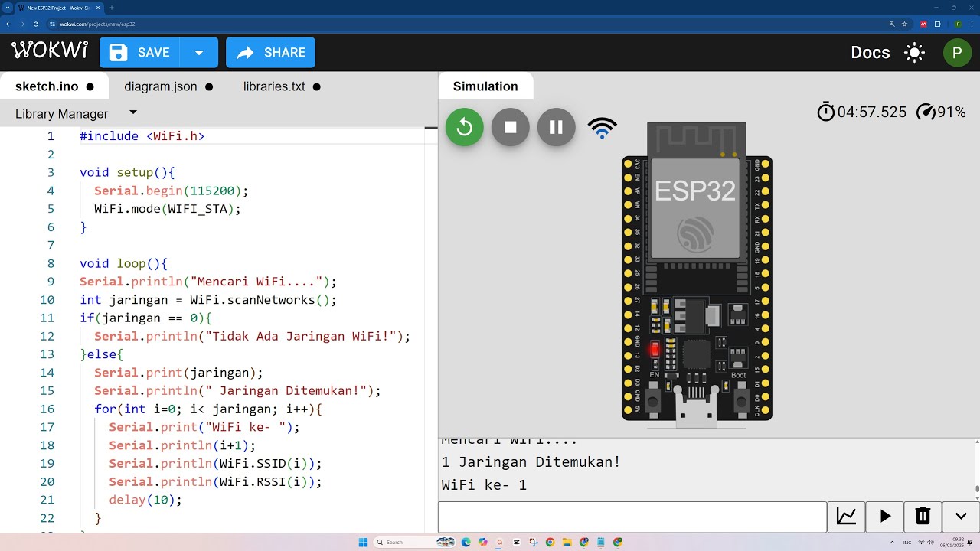Click 'WiFi ke- 1' serial output line
This screenshot has width=980, height=551.
point(484,485)
